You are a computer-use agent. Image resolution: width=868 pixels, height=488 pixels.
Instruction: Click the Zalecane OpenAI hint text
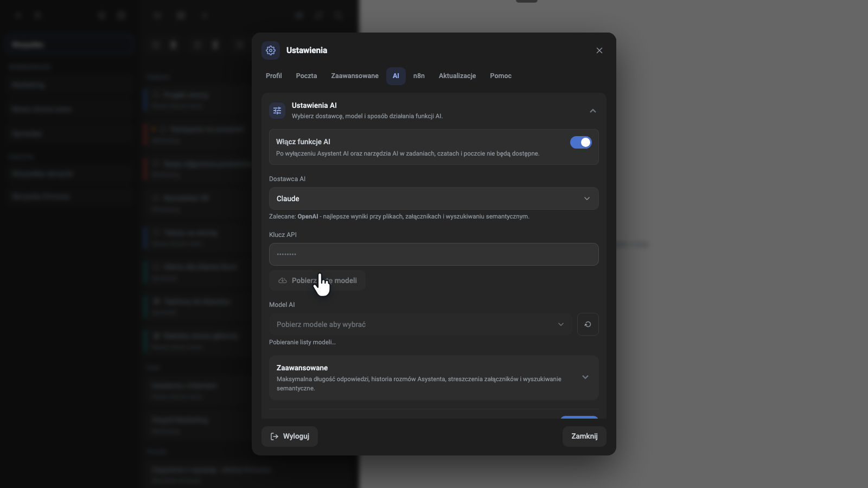[399, 216]
